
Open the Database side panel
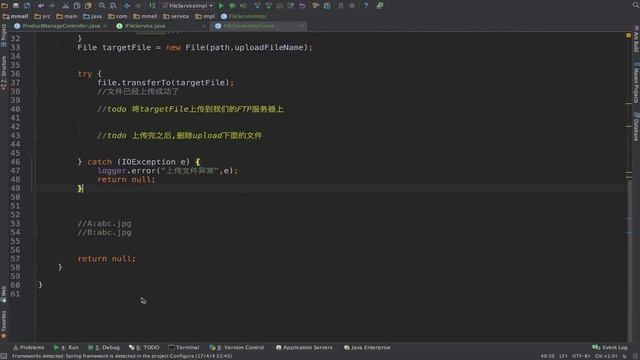pos(636,127)
